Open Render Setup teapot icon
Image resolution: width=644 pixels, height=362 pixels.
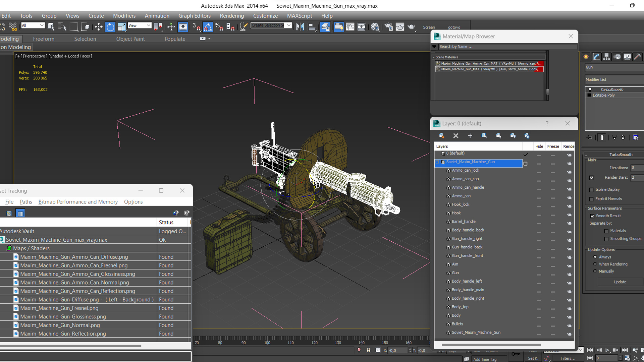pos(388,27)
